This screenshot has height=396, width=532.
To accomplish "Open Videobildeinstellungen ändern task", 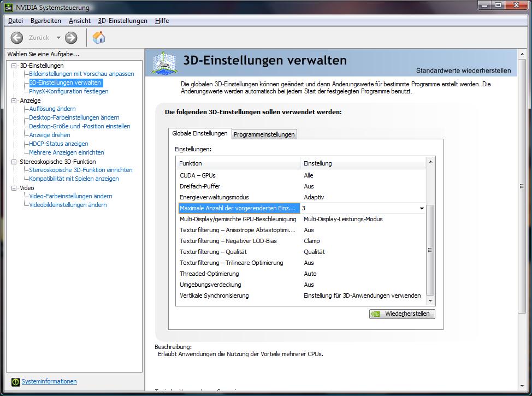I will pos(68,205).
